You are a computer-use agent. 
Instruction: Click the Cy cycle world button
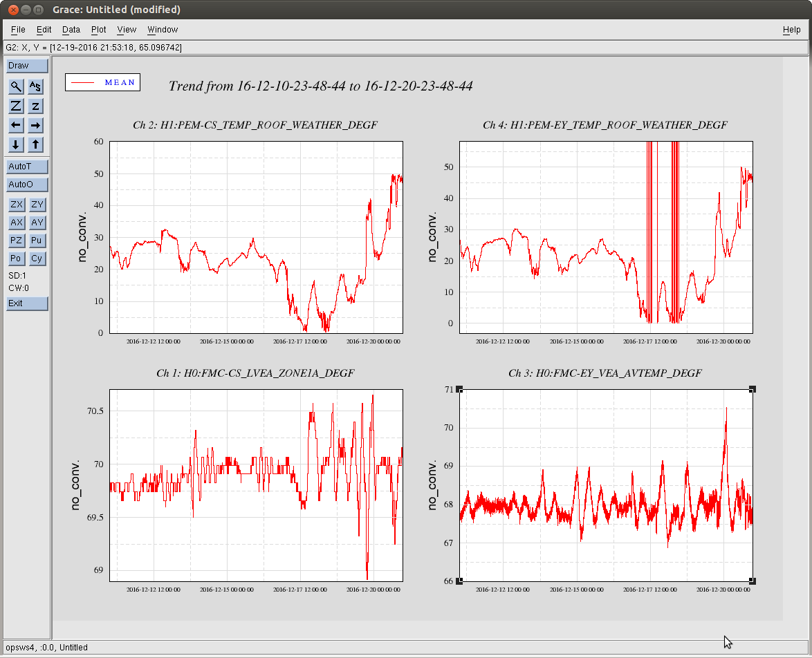click(x=37, y=258)
